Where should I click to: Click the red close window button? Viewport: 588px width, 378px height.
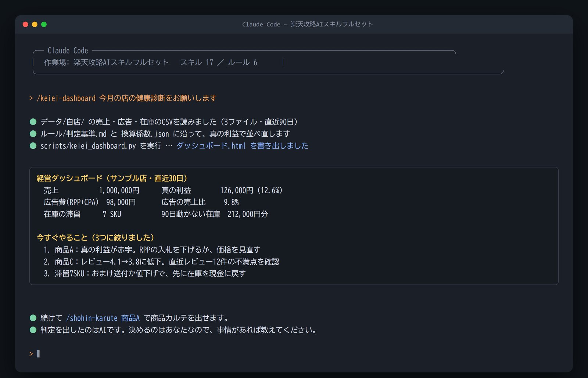click(x=25, y=24)
